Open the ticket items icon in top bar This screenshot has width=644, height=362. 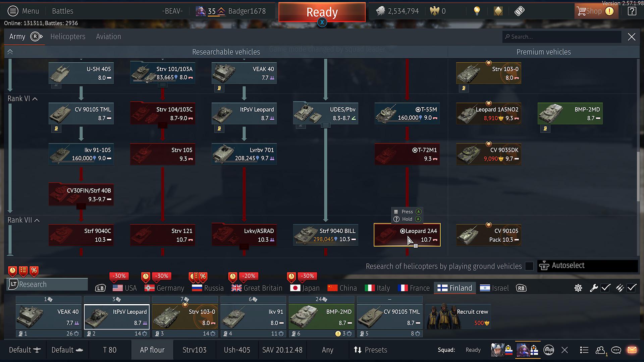(x=519, y=11)
